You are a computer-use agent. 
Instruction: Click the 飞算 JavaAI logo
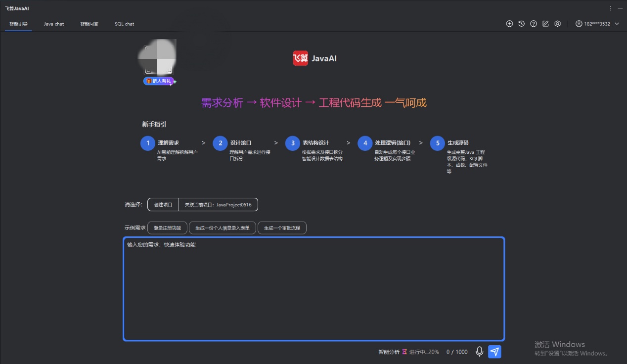pyautogui.click(x=314, y=58)
